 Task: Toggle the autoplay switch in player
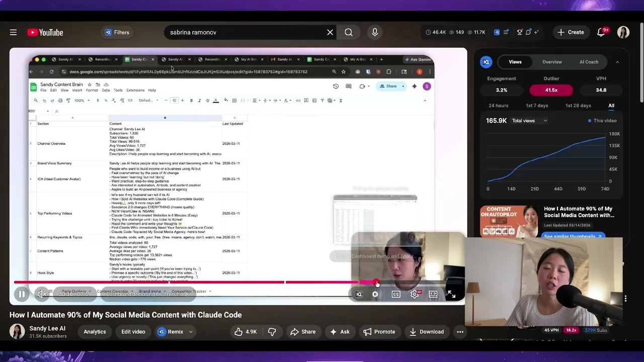(376, 294)
